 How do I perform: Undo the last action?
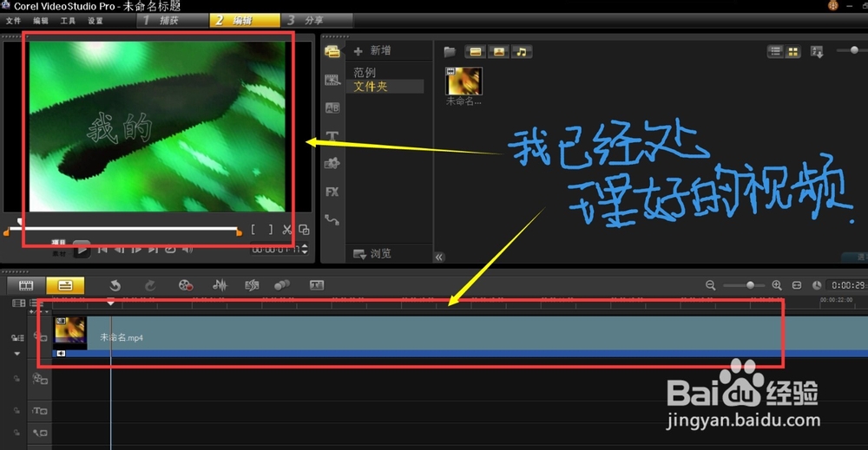pos(115,285)
